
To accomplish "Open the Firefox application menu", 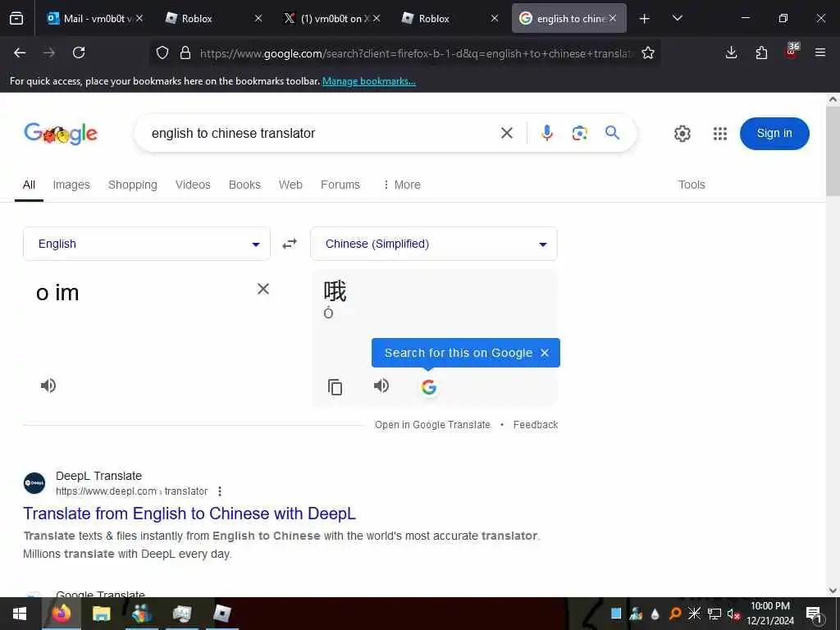I will 820,52.
